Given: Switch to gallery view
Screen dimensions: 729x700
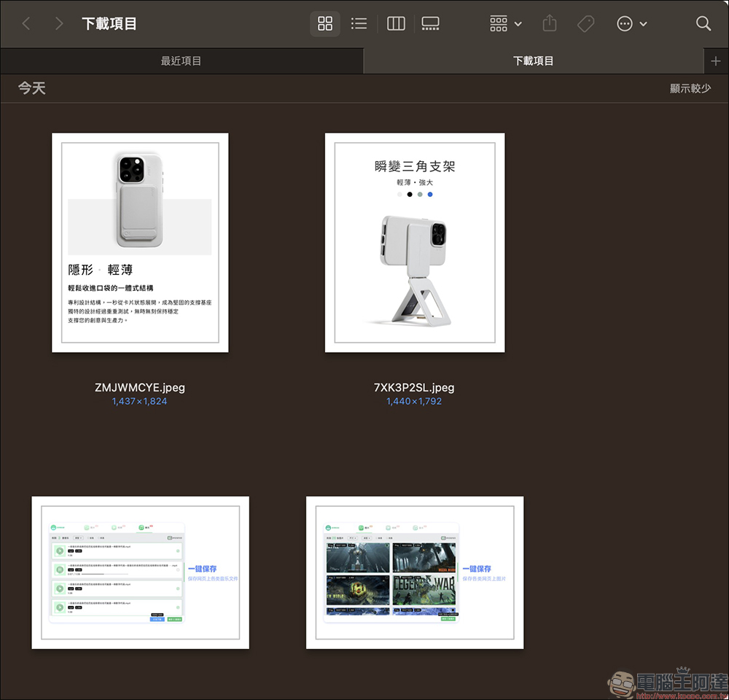Looking at the screenshot, I should point(430,23).
